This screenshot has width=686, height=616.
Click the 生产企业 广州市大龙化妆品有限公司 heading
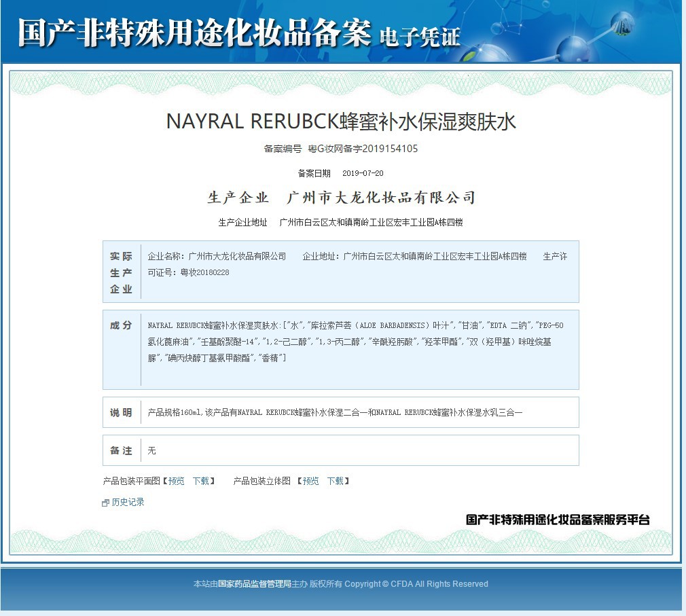coord(341,198)
